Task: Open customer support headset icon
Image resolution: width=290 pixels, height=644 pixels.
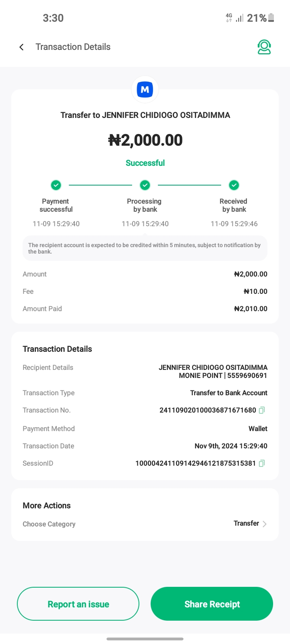Action: (x=264, y=47)
